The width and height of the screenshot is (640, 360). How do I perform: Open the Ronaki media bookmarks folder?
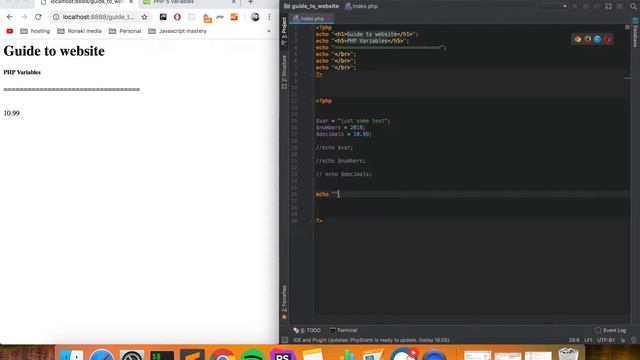[79, 31]
